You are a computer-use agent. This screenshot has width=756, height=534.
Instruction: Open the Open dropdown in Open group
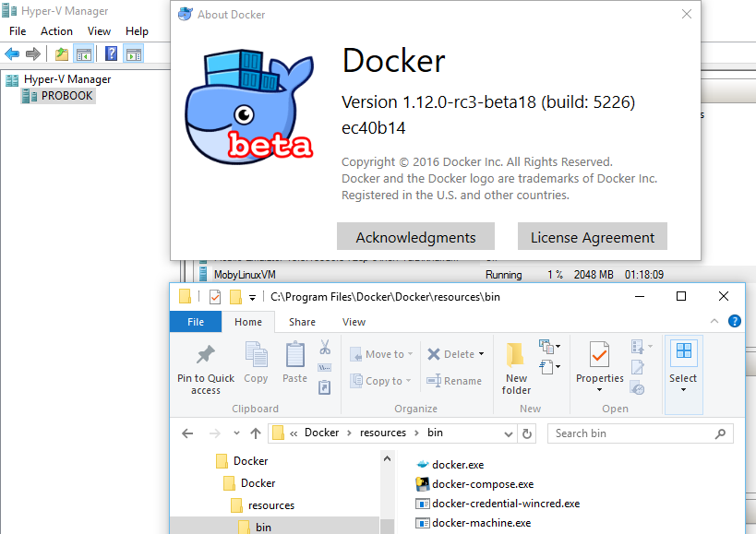[642, 347]
